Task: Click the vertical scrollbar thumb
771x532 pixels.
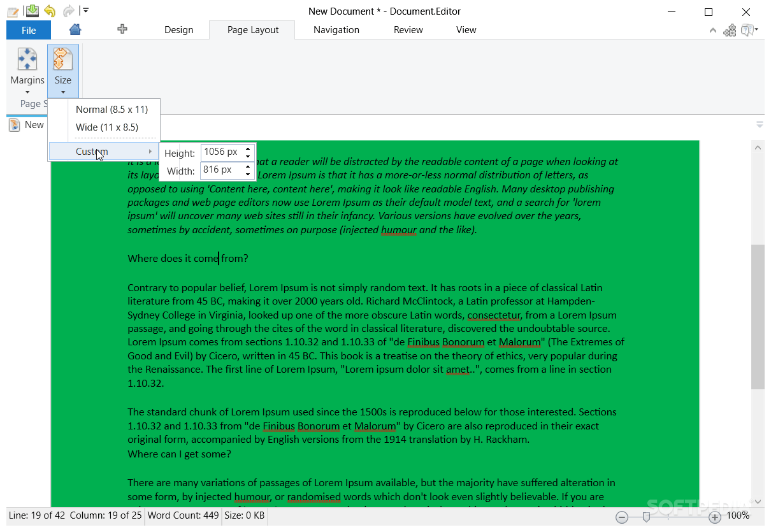Action: [758, 317]
